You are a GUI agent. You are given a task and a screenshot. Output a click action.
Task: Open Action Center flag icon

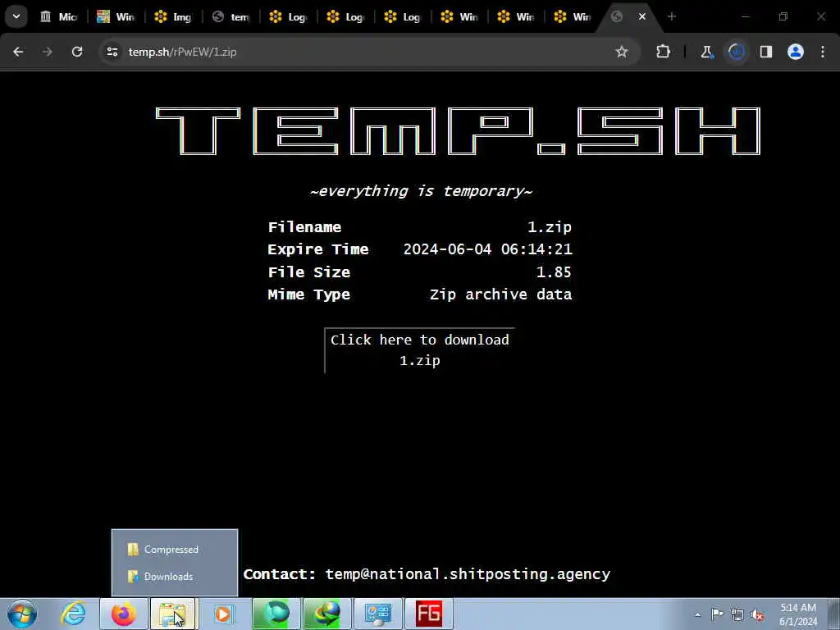click(x=717, y=614)
